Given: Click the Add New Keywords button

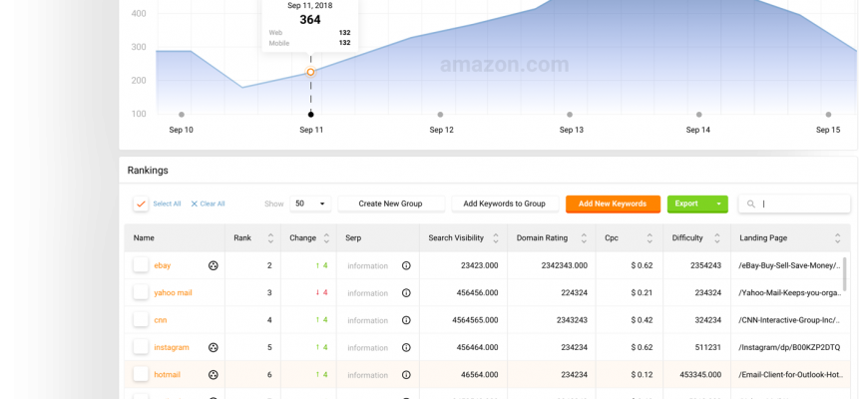Looking at the screenshot, I should point(613,203).
